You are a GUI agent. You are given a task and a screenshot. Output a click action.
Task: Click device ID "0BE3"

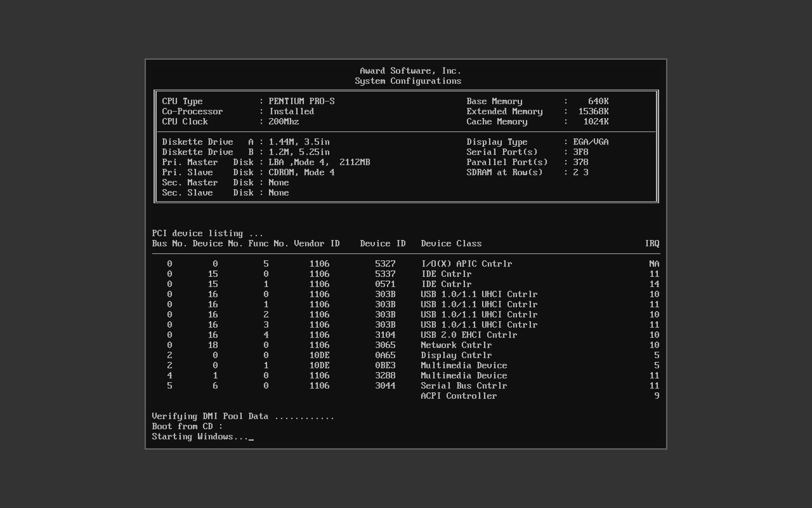tap(385, 365)
